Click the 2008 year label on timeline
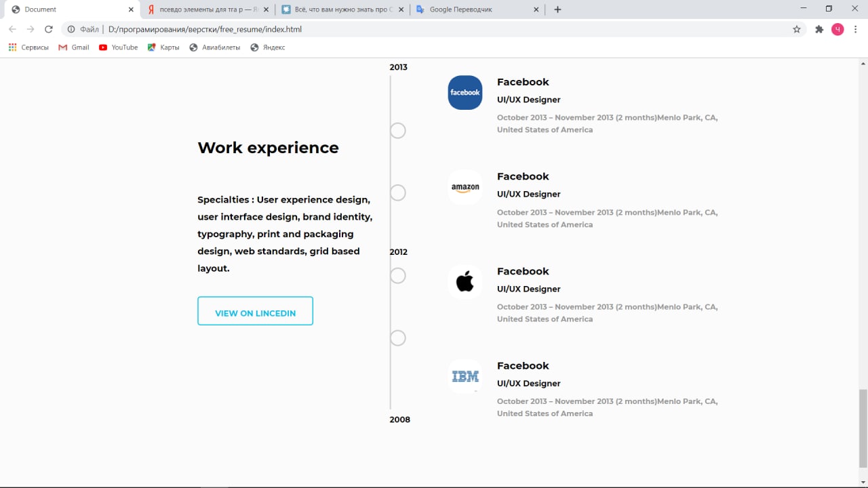 pyautogui.click(x=399, y=420)
